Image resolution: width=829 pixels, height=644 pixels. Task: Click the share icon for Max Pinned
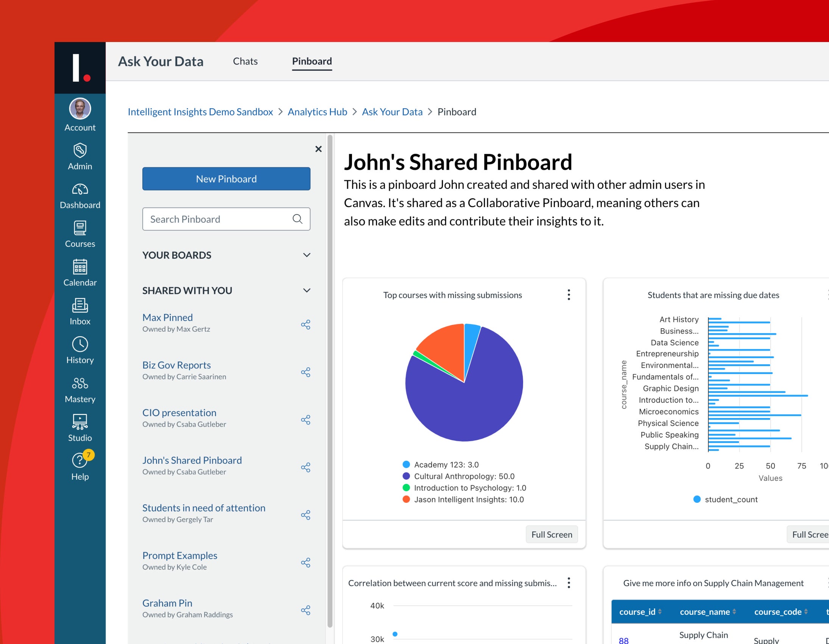pos(305,324)
